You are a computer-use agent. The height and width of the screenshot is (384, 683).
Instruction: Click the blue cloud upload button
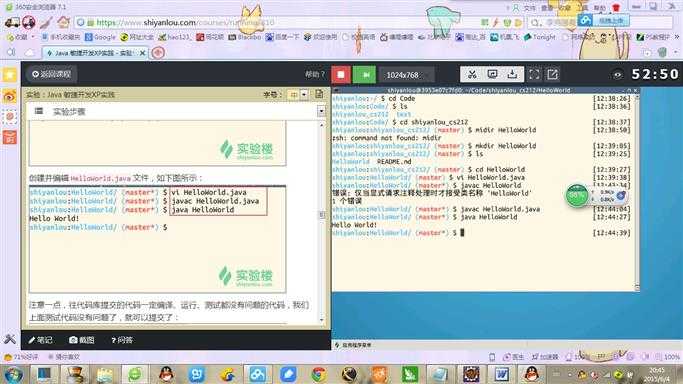point(604,20)
